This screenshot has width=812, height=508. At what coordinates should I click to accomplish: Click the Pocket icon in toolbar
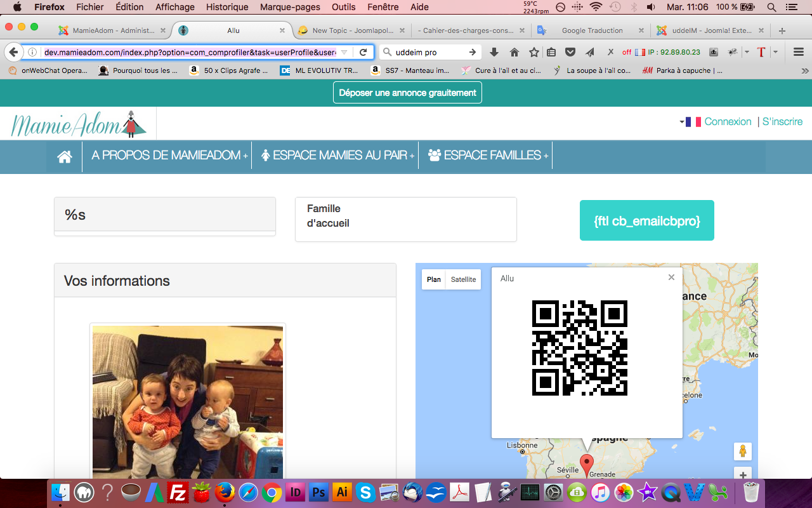click(570, 52)
